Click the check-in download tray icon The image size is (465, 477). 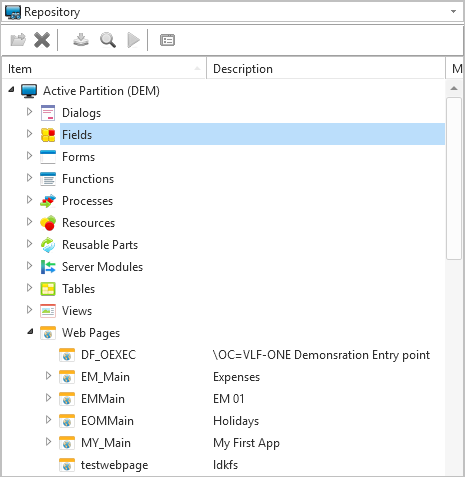click(81, 40)
